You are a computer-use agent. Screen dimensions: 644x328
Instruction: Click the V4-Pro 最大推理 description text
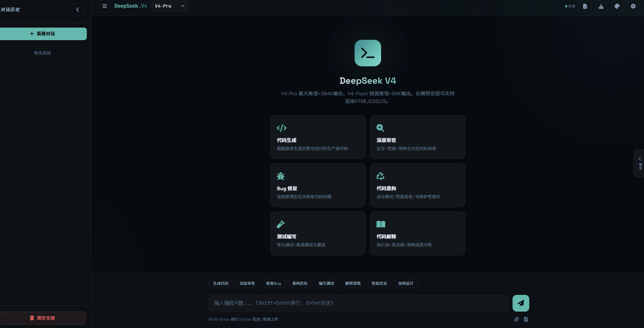point(368,97)
